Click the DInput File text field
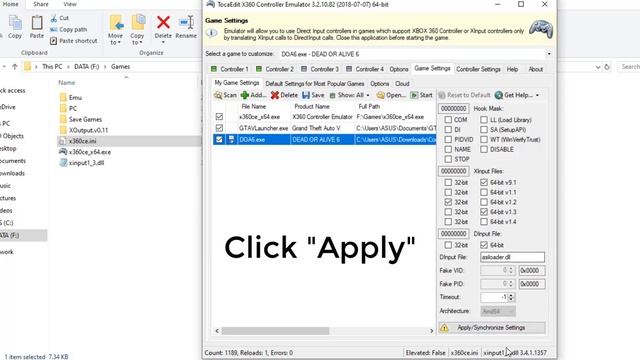The height and width of the screenshot is (360, 640). tap(512, 257)
